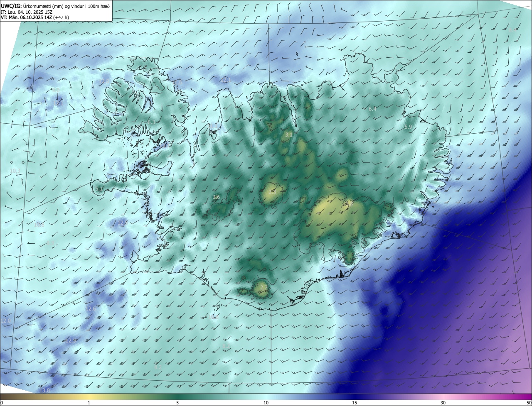Screen dimensions: 532x406
Task: Click the 'IT: Lau. 04. 10. 2025 15Z' line
Action: tap(26, 12)
